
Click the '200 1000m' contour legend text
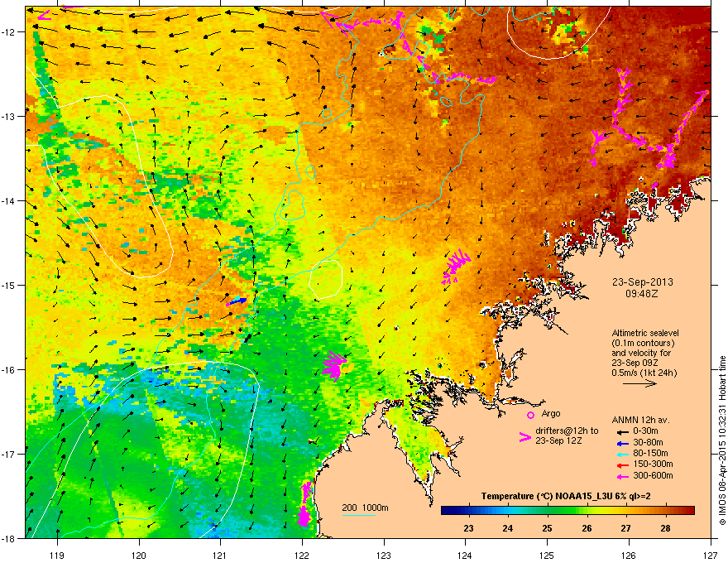tap(365, 508)
